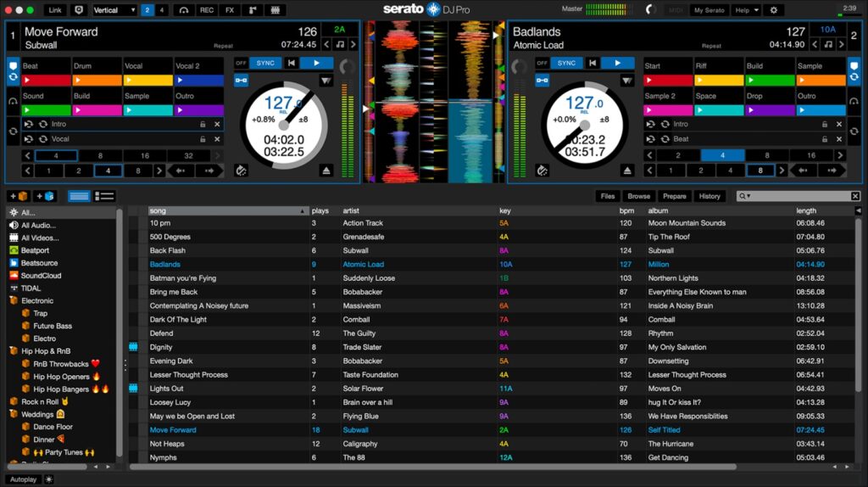Screen dimensions: 868x487
Task: Switch to 4-deck mode
Action: [162, 10]
